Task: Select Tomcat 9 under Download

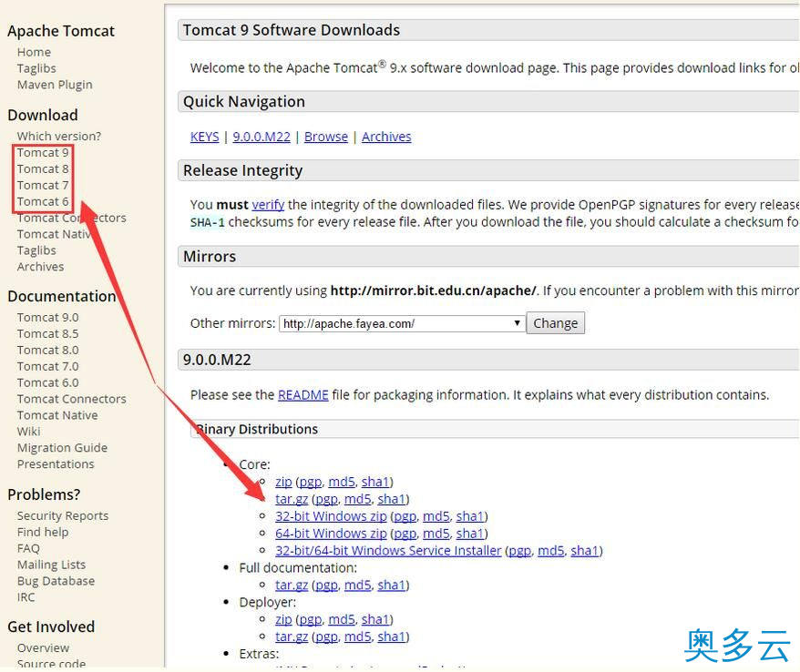Action: click(x=42, y=152)
